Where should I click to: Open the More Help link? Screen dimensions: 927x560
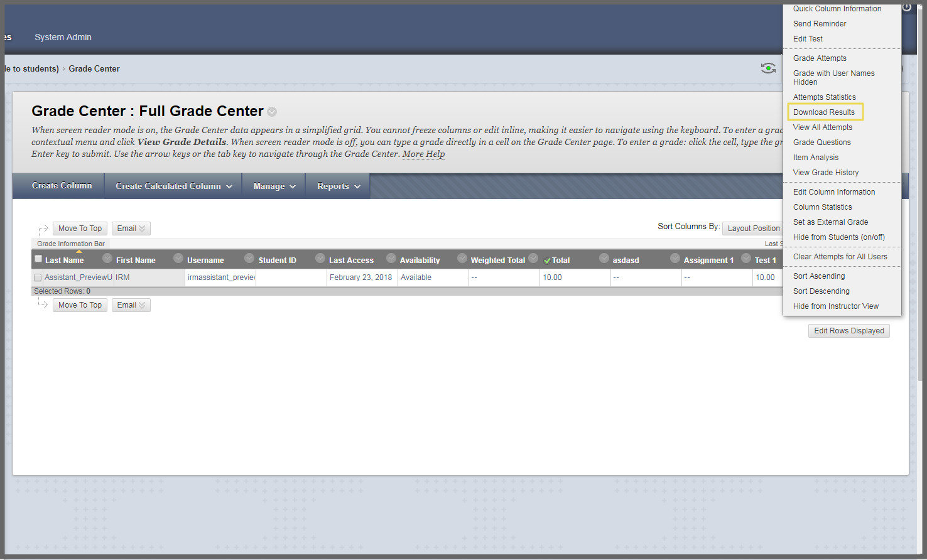tap(423, 154)
